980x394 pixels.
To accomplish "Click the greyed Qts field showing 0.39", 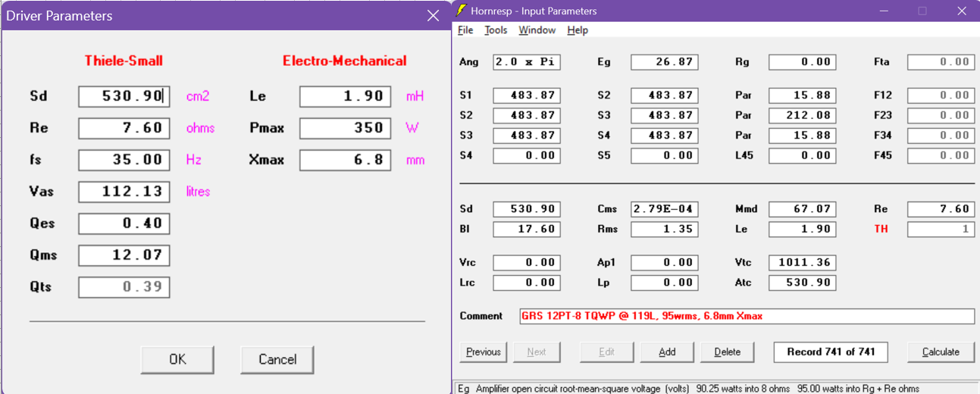I will pos(124,287).
